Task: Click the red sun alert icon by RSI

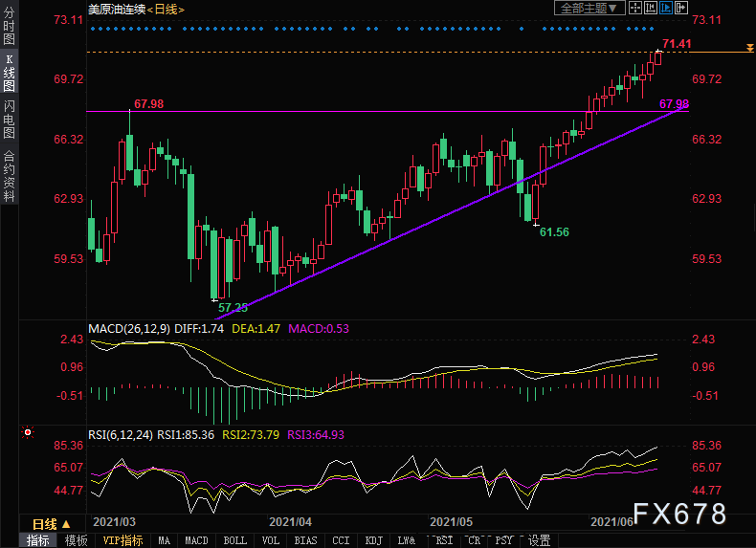Action: [x=28, y=433]
